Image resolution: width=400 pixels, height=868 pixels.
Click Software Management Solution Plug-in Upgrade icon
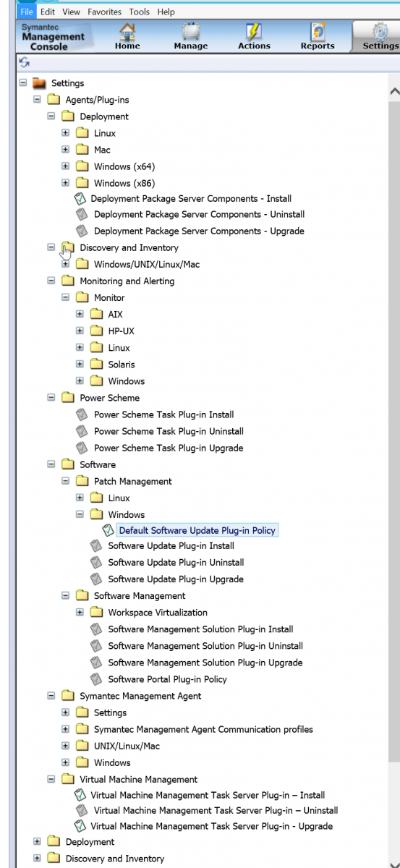(x=96, y=663)
